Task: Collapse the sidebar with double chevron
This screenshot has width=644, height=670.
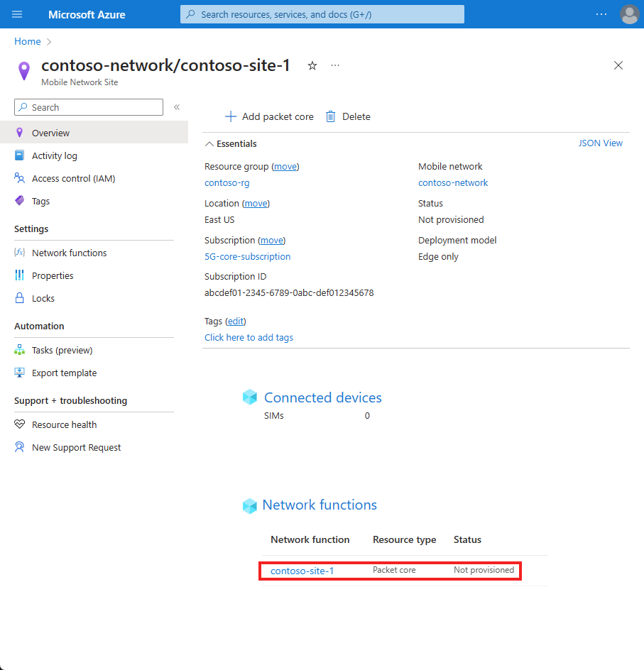Action: pos(177,107)
